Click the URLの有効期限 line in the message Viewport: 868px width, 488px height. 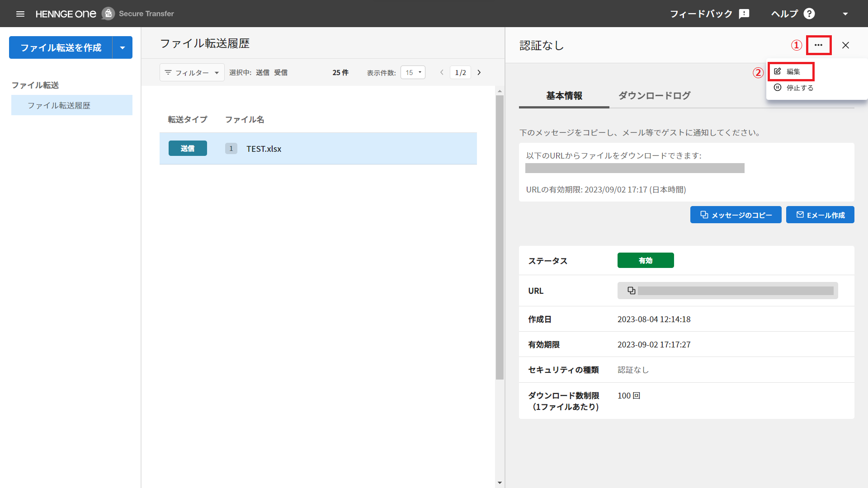pos(606,190)
